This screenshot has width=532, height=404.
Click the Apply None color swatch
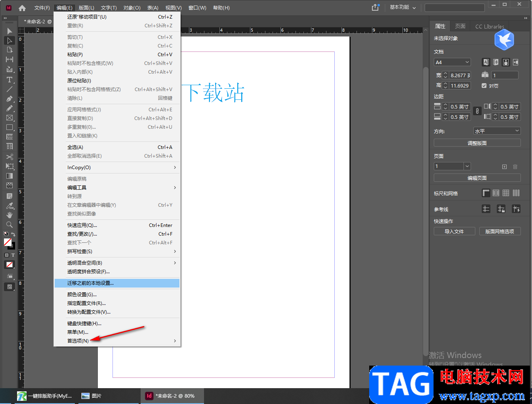[10, 265]
